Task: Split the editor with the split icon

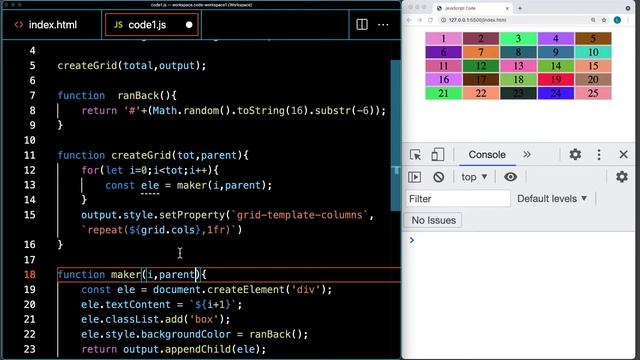Action: click(x=362, y=24)
